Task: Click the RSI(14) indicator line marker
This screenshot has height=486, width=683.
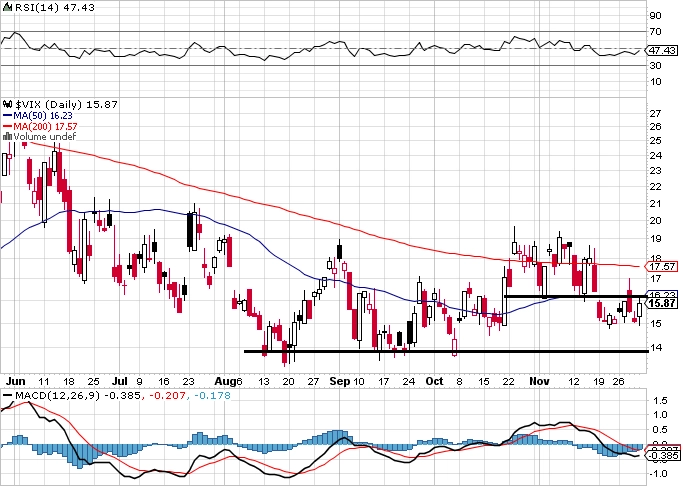Action: click(7, 9)
